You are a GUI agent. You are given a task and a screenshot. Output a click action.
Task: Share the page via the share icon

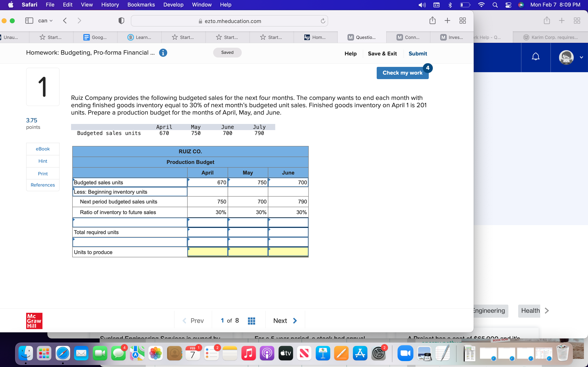(433, 20)
